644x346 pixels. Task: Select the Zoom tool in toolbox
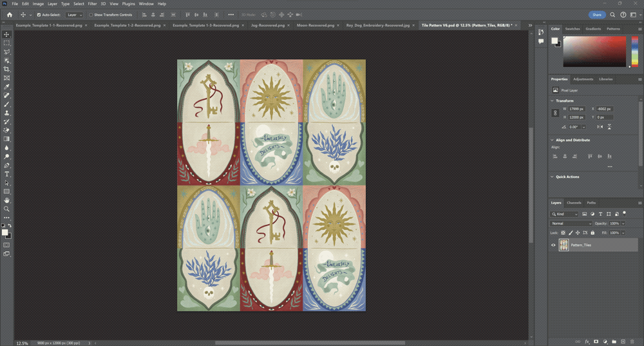[x=6, y=209]
